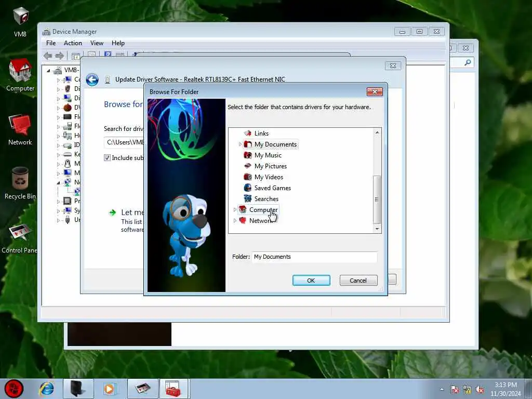Show hidden tray icons arrow

tap(442, 390)
